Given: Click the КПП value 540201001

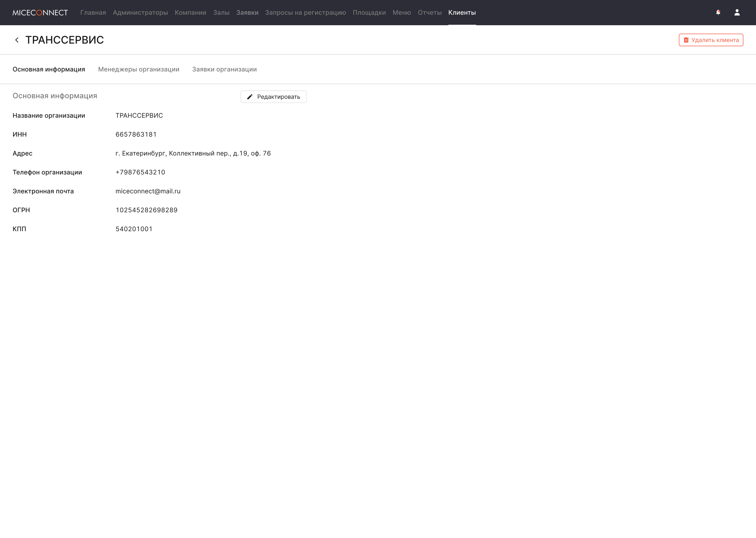Looking at the screenshot, I should point(134,229).
